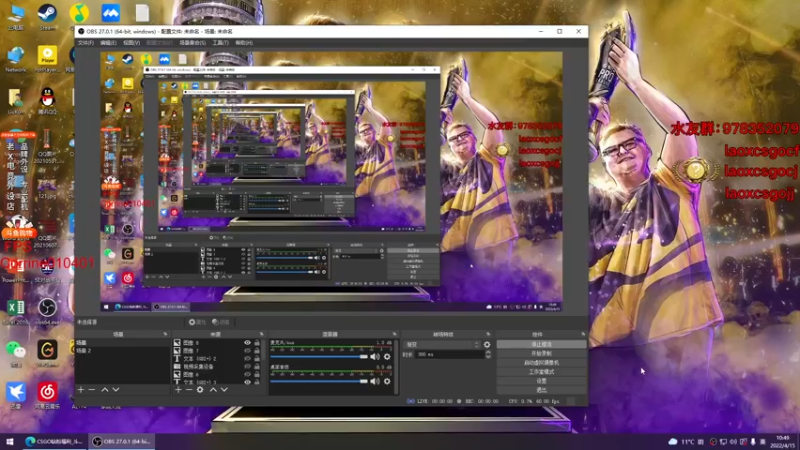800x450 pixels.
Task: Toggle visibility of 视频采集设备 source
Action: point(247,366)
